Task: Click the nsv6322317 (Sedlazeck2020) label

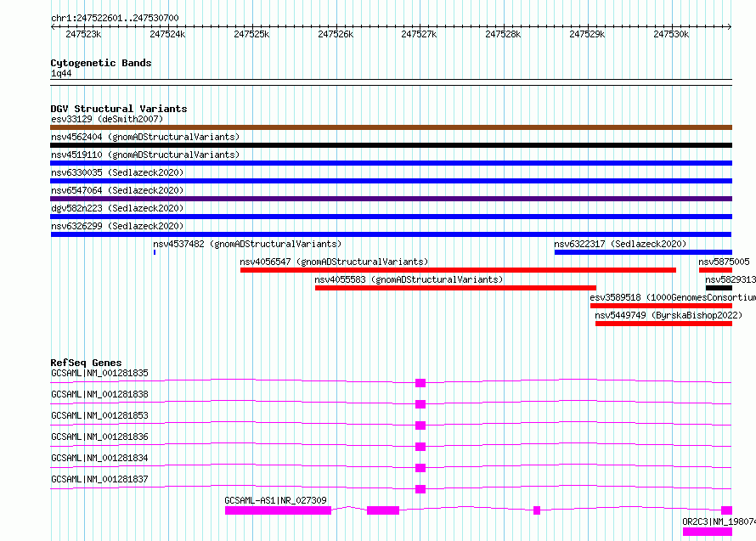Action: (x=620, y=244)
